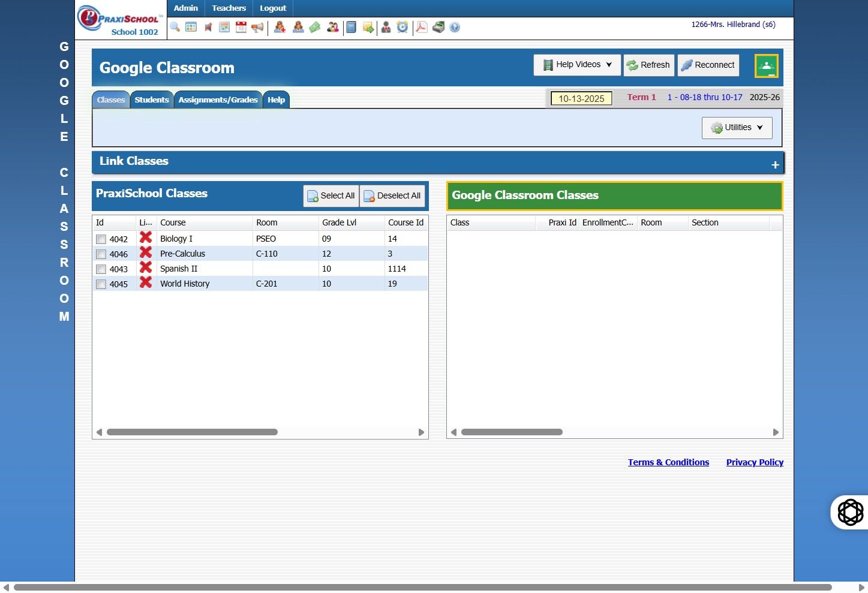Click Deselect All in PraxiSchool Classes

(x=392, y=196)
